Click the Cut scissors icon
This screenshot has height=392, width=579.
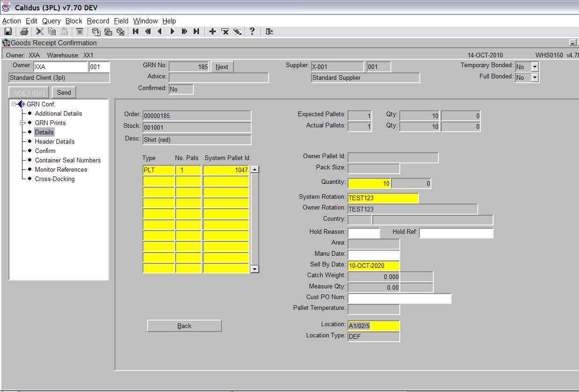[x=40, y=31]
